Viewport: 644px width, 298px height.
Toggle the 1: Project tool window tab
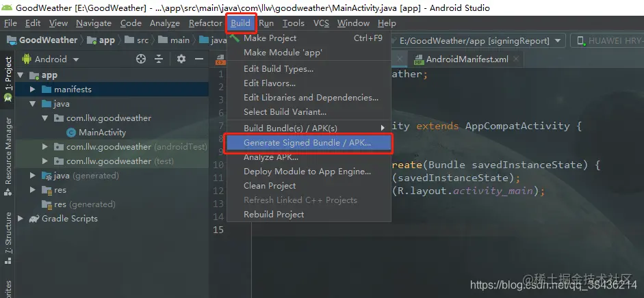point(8,79)
